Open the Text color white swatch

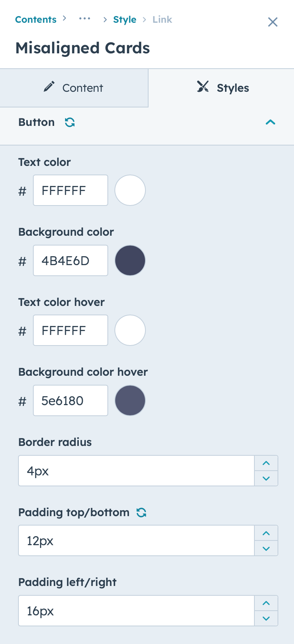pos(130,190)
